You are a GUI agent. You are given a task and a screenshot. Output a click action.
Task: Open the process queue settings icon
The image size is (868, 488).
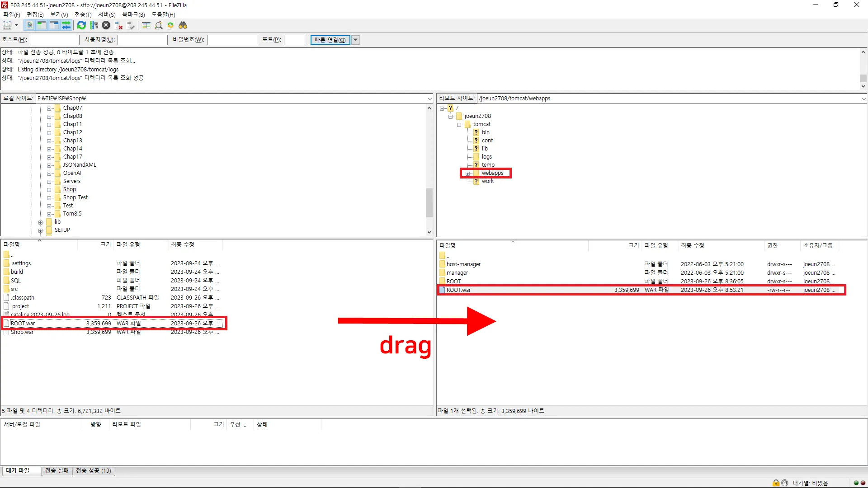pyautogui.click(x=94, y=25)
